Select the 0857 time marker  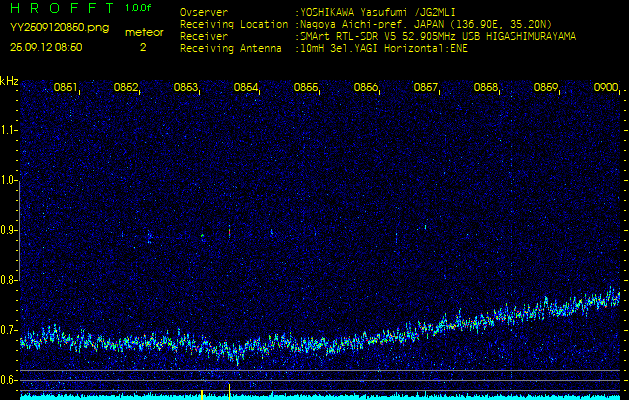pos(426,88)
